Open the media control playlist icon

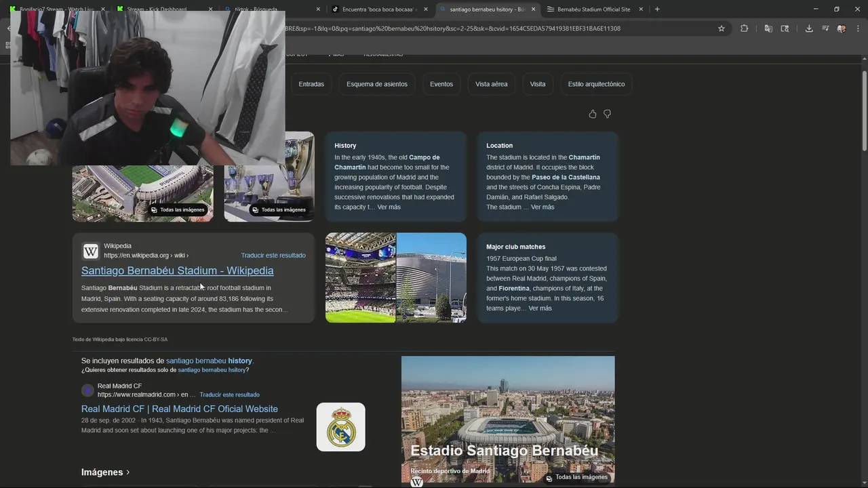(825, 28)
